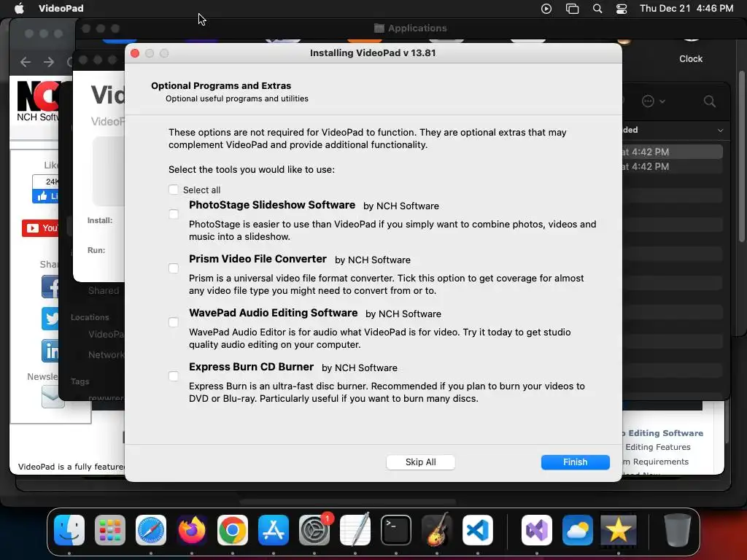747x560 pixels.
Task: Open the VideoPad menu bar item
Action: click(x=61, y=8)
